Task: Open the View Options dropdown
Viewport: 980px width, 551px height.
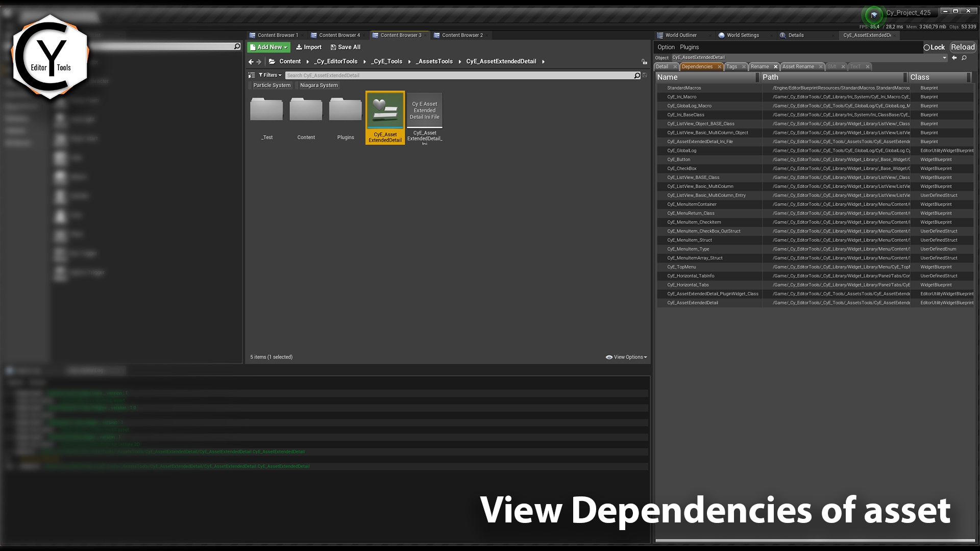Action: pyautogui.click(x=626, y=357)
